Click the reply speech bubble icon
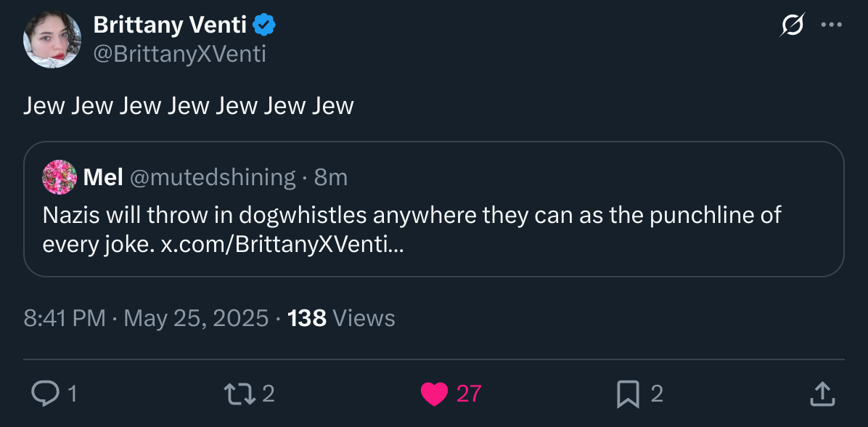Screen dimensions: 868x427 click(44, 394)
